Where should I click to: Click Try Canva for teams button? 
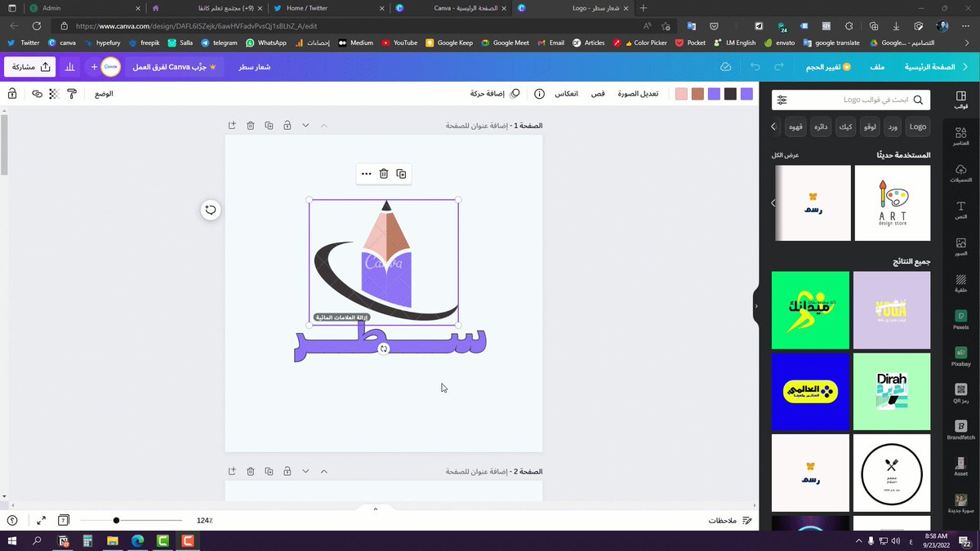point(174,66)
